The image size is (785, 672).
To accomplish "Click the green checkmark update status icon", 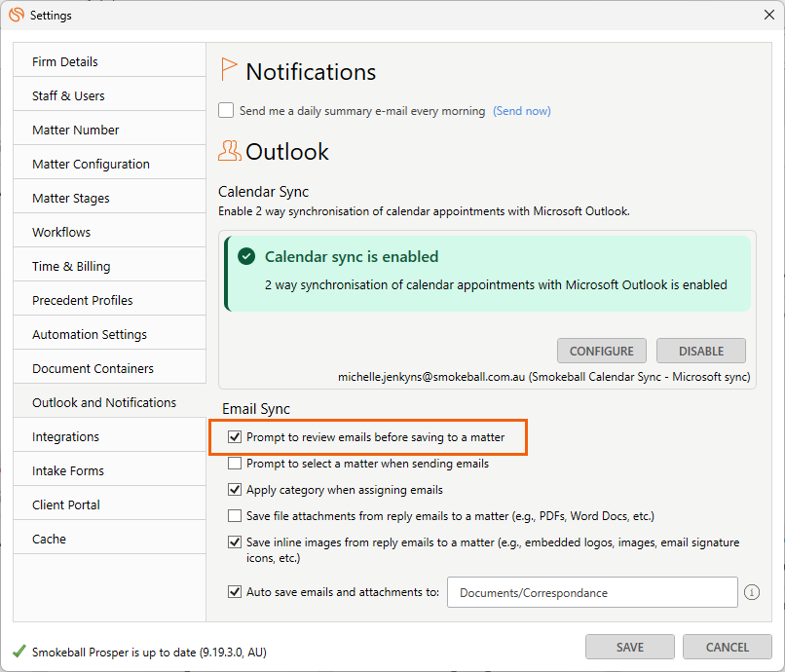I will tap(19, 651).
